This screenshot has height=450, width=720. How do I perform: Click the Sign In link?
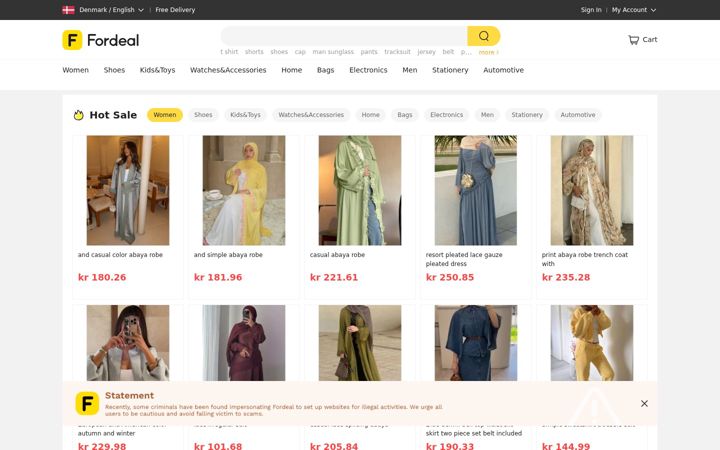tap(591, 10)
